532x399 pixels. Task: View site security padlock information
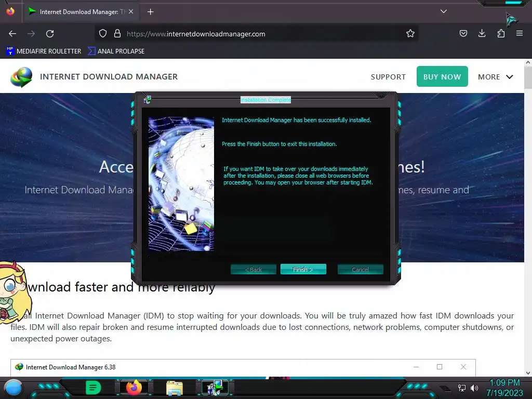[117, 34]
